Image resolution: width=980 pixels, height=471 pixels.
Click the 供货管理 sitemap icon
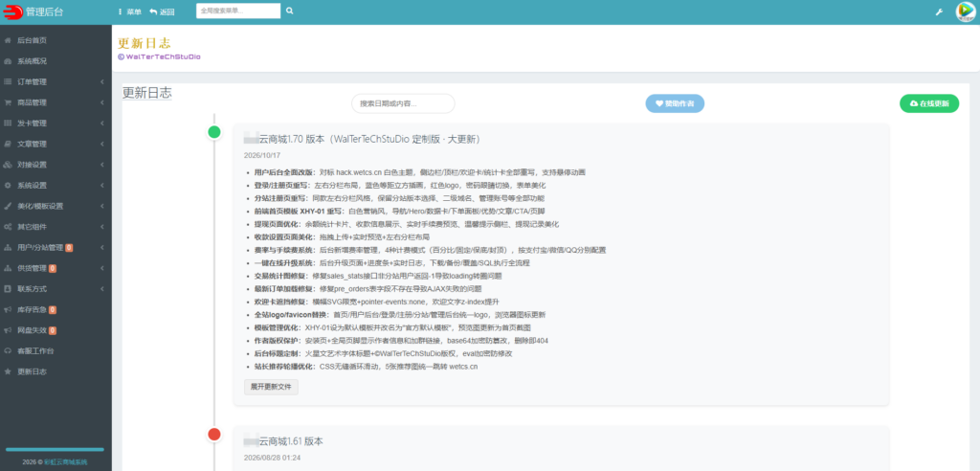pos(8,268)
